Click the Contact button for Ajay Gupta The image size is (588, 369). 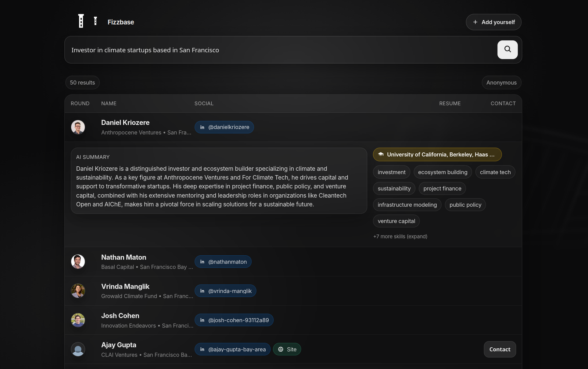point(500,350)
